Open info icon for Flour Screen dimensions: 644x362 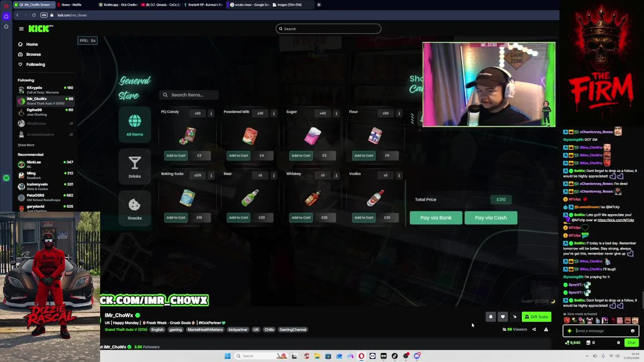(399, 113)
